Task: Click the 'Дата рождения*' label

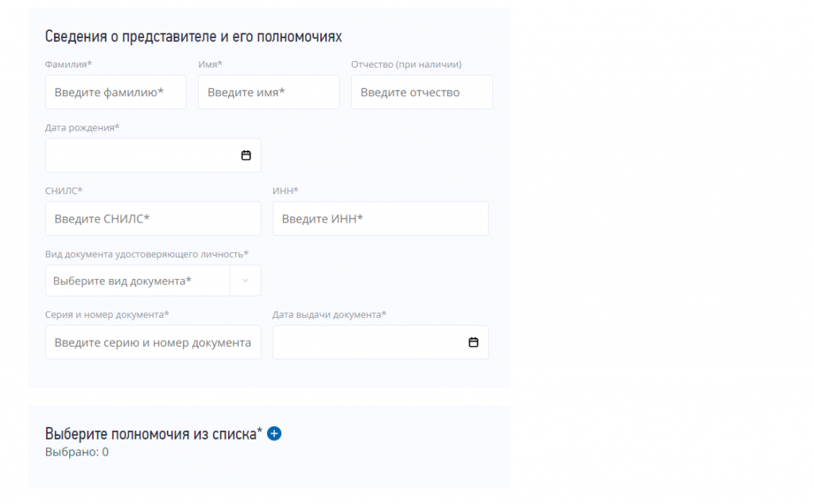Action: [83, 127]
